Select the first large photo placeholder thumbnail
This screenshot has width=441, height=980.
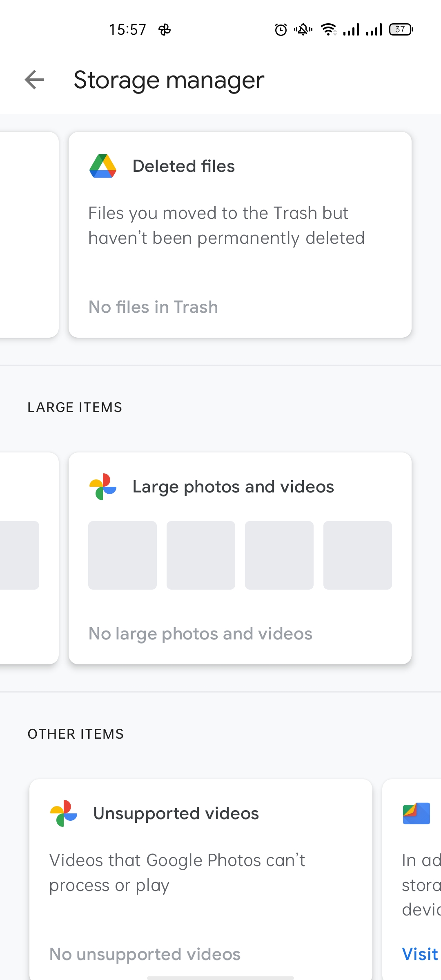pyautogui.click(x=122, y=555)
